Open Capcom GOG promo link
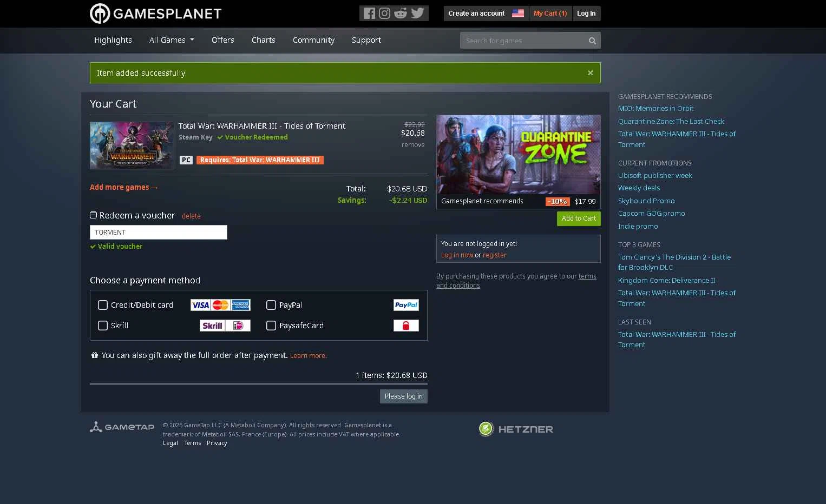 652,214
